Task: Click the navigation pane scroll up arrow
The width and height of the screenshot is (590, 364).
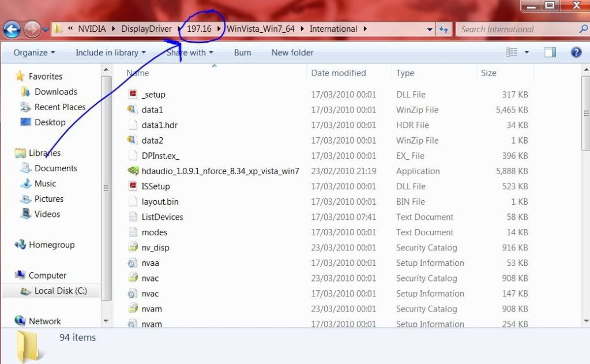Action: coord(107,70)
